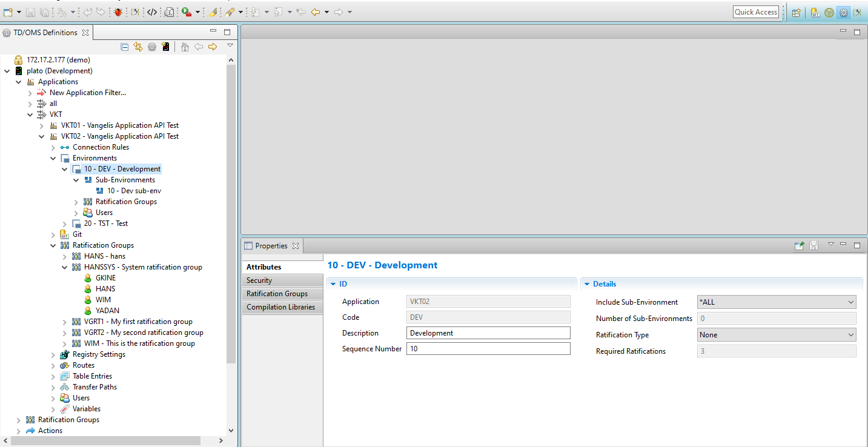Click the link-with-editor arrows icon

(x=138, y=47)
